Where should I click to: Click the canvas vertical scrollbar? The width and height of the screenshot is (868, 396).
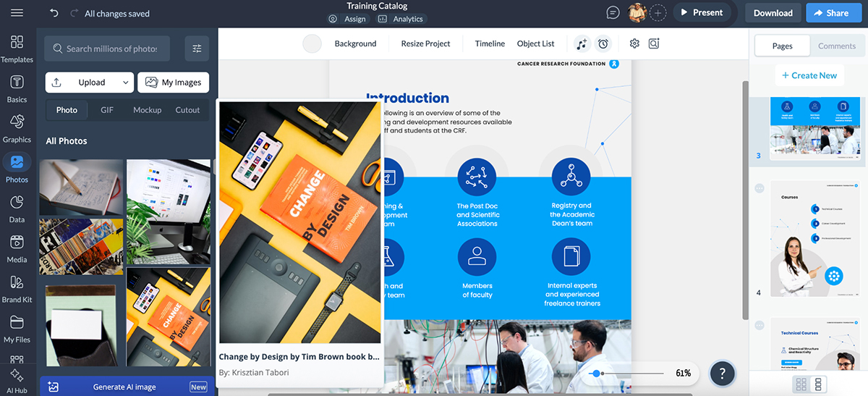point(745,199)
